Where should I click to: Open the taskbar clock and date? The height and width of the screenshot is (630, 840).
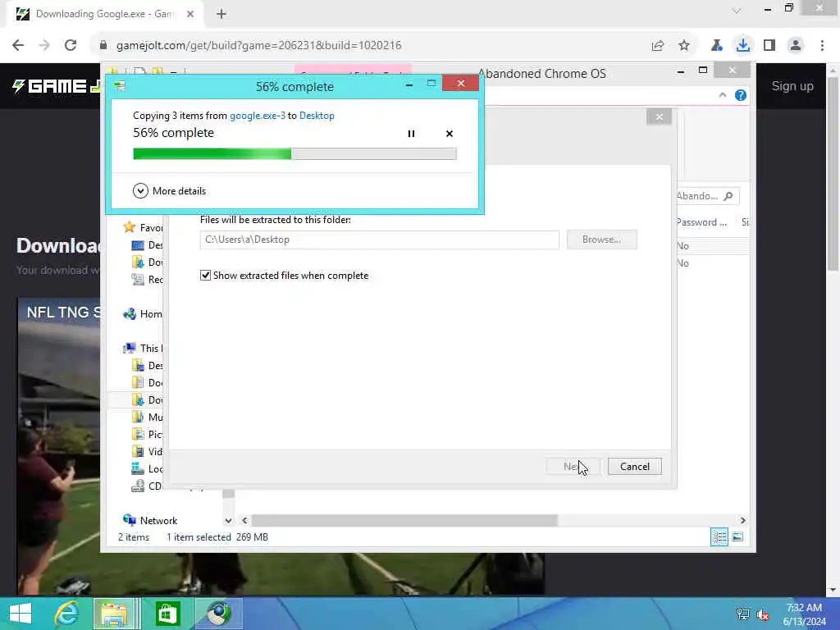click(x=804, y=614)
